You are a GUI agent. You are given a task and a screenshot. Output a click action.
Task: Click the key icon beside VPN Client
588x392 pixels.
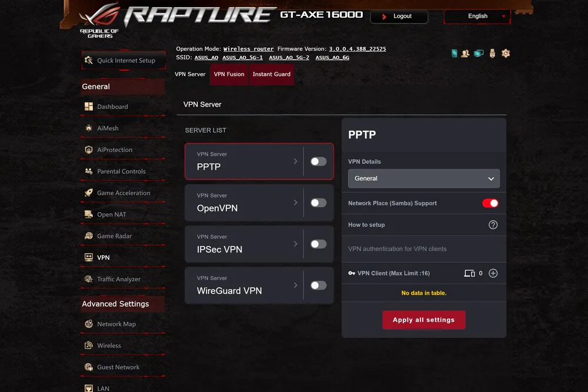[352, 273]
